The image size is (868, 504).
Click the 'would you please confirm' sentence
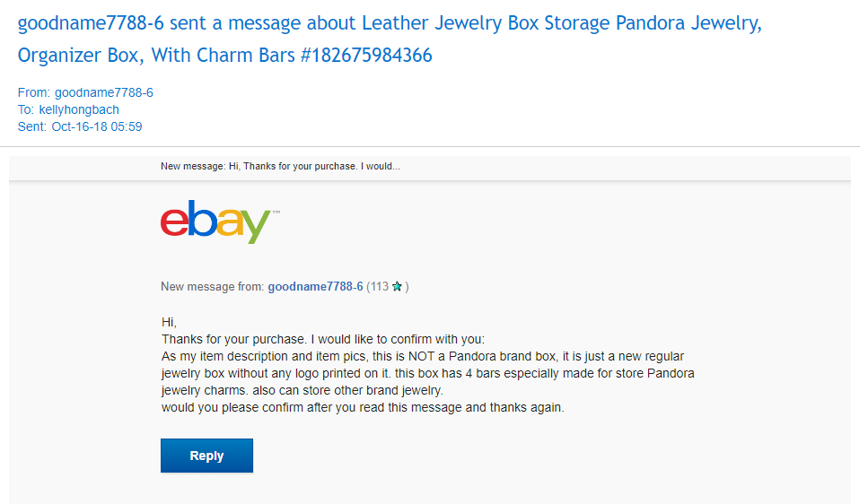pyautogui.click(x=363, y=408)
